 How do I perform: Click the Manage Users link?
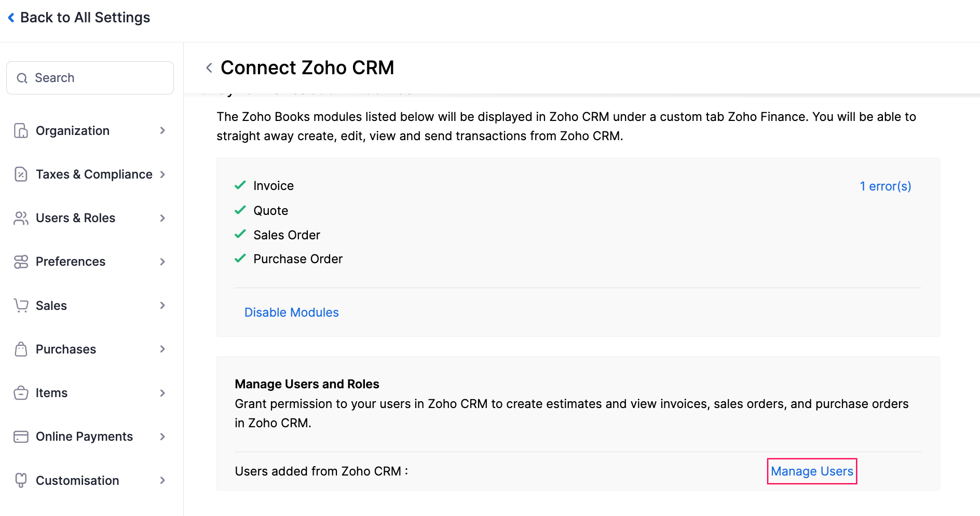[x=812, y=471]
